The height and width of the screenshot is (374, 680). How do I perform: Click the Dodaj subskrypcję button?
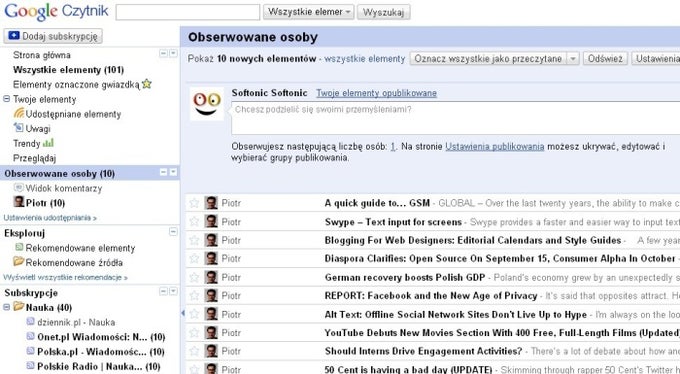click(x=53, y=36)
